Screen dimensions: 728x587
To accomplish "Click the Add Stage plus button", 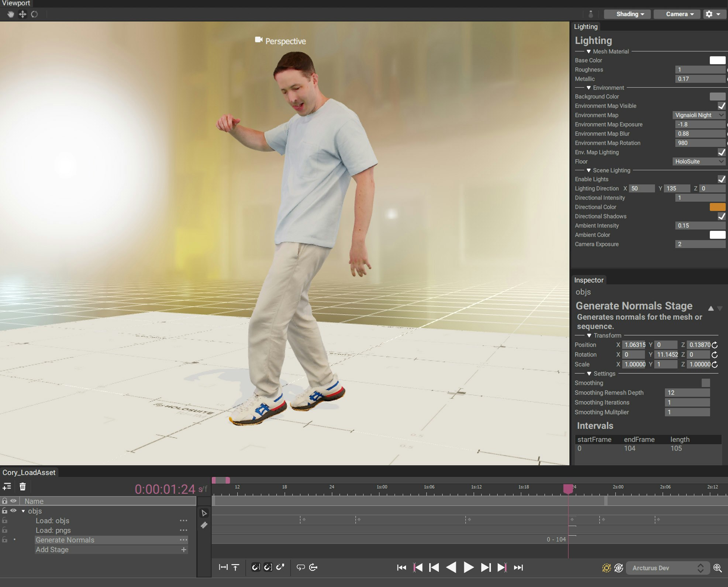I will (183, 549).
